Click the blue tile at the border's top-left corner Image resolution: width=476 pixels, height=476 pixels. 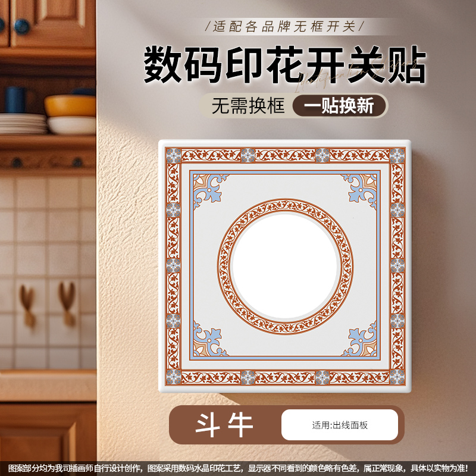click(x=174, y=155)
